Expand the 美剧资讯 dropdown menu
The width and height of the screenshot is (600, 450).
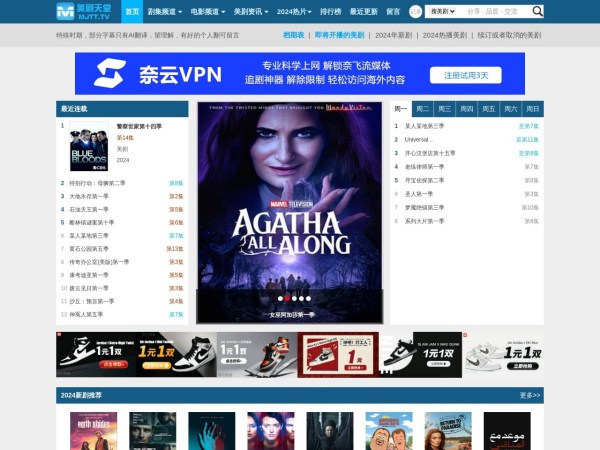(251, 12)
